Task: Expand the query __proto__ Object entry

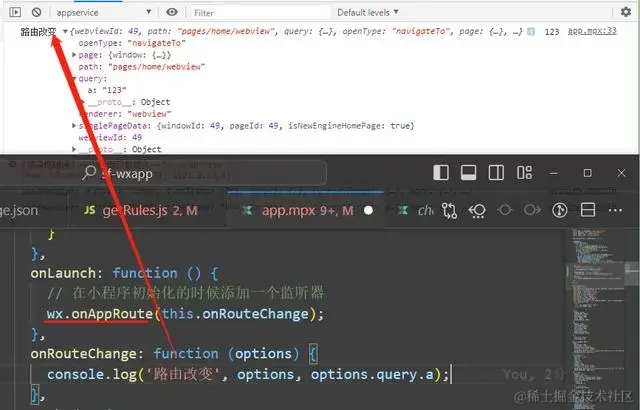Action: [x=83, y=102]
